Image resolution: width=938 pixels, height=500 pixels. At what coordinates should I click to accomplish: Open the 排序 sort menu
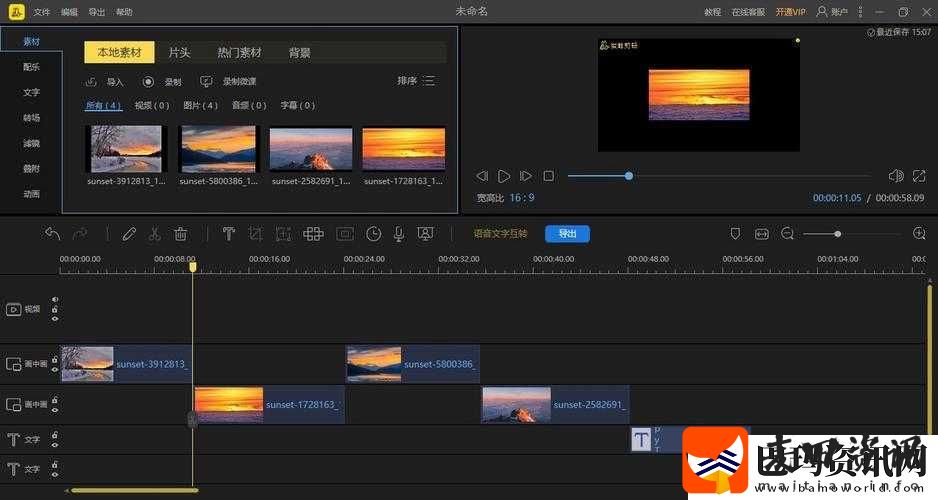[416, 80]
